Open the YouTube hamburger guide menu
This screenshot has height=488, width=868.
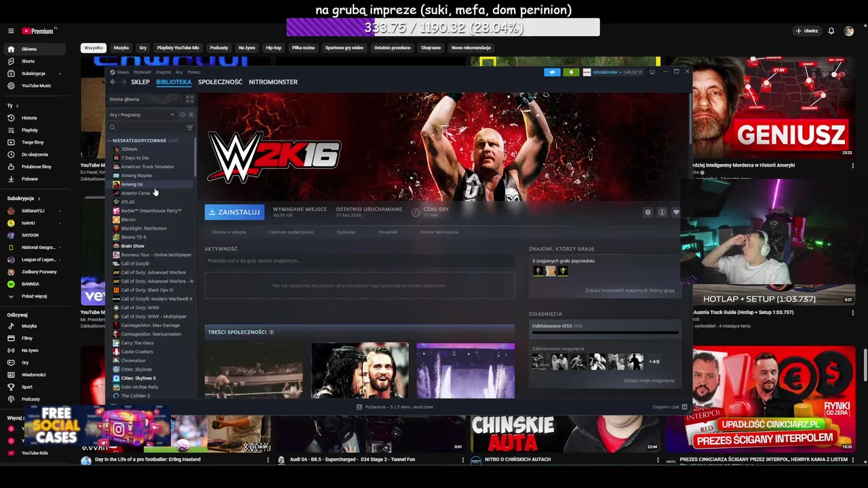[x=11, y=31]
